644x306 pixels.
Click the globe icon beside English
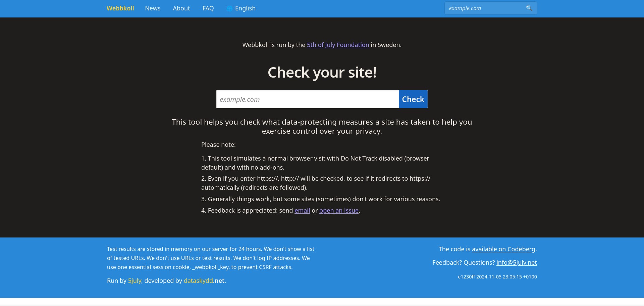pos(229,9)
